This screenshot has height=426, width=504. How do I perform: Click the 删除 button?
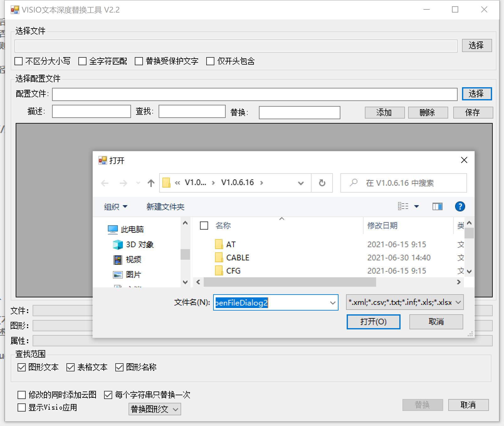[428, 113]
